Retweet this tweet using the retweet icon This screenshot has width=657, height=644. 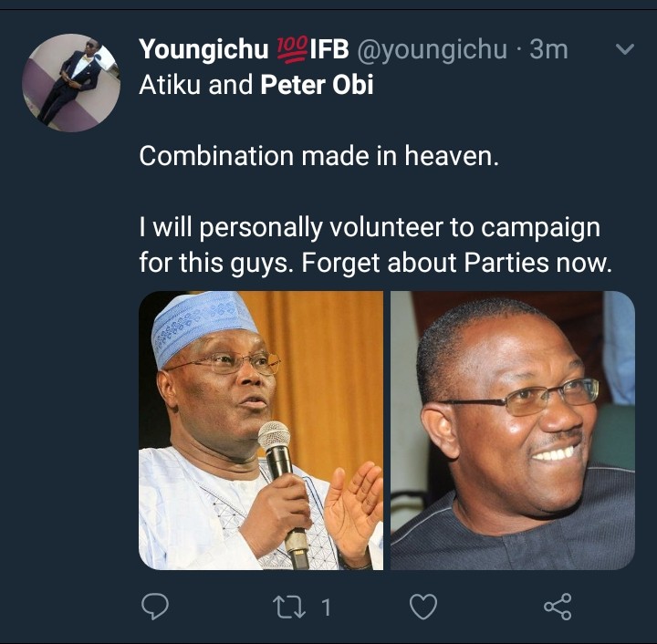(x=289, y=607)
